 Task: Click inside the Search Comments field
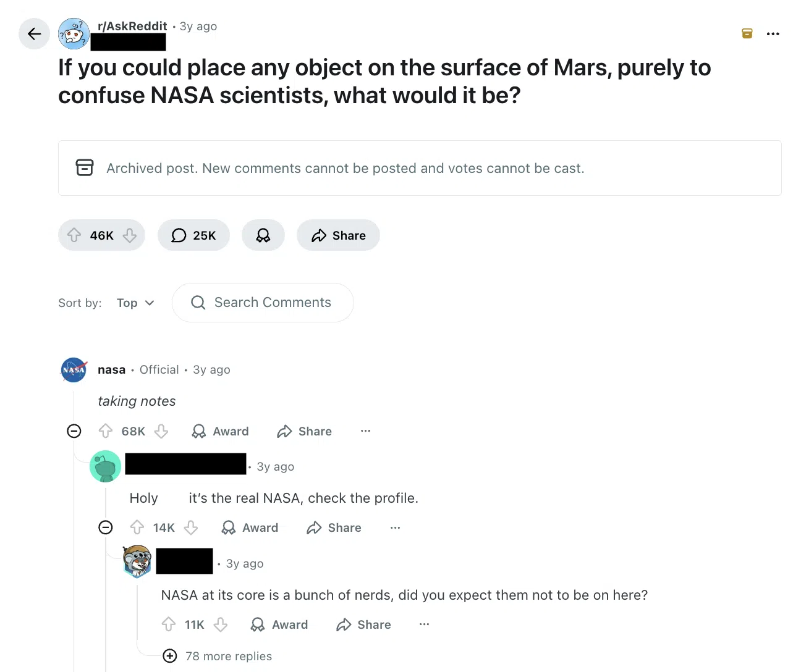273,303
